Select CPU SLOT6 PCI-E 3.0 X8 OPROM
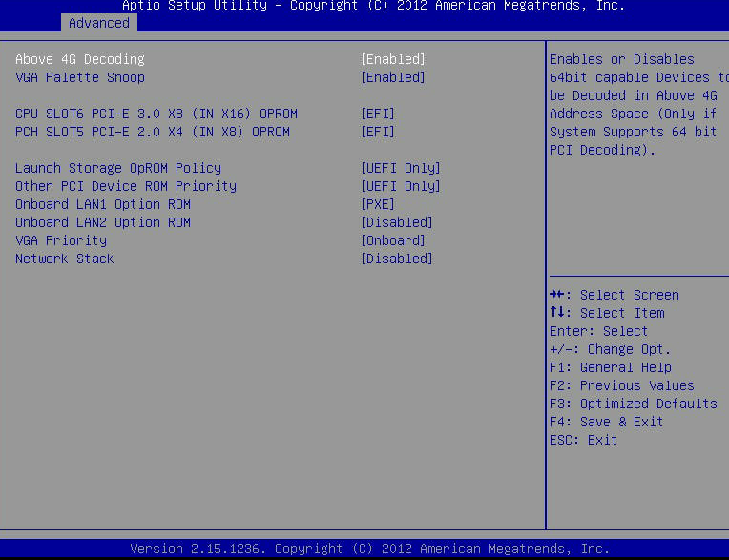 [x=156, y=114]
